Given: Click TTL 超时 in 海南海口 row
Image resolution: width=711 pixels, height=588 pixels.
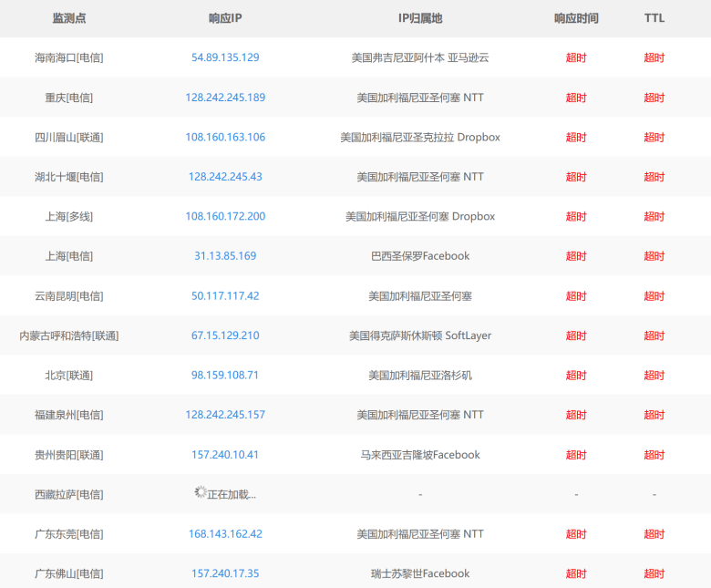Looking at the screenshot, I should coord(654,57).
